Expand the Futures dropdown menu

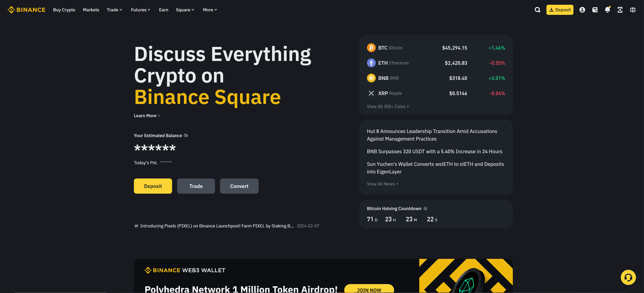[141, 10]
